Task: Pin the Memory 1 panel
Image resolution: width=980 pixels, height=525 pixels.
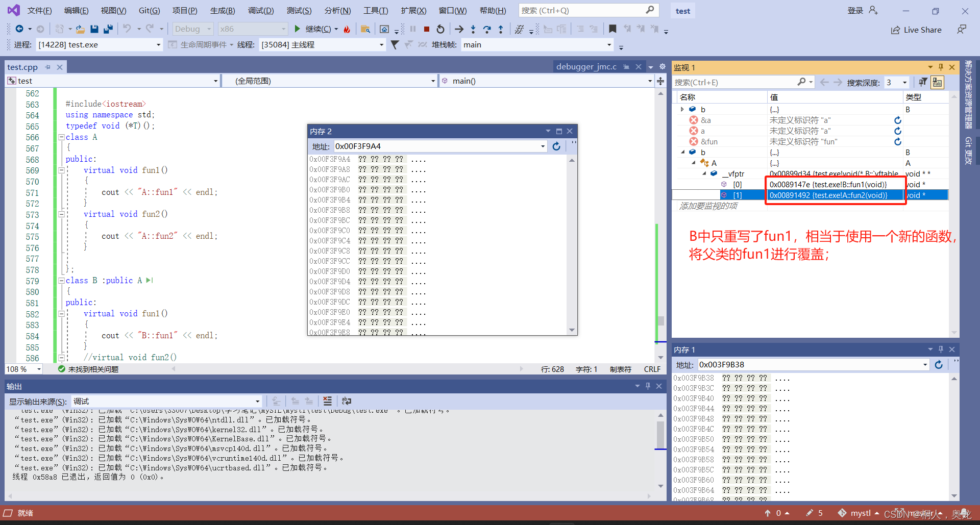Action: (x=941, y=349)
